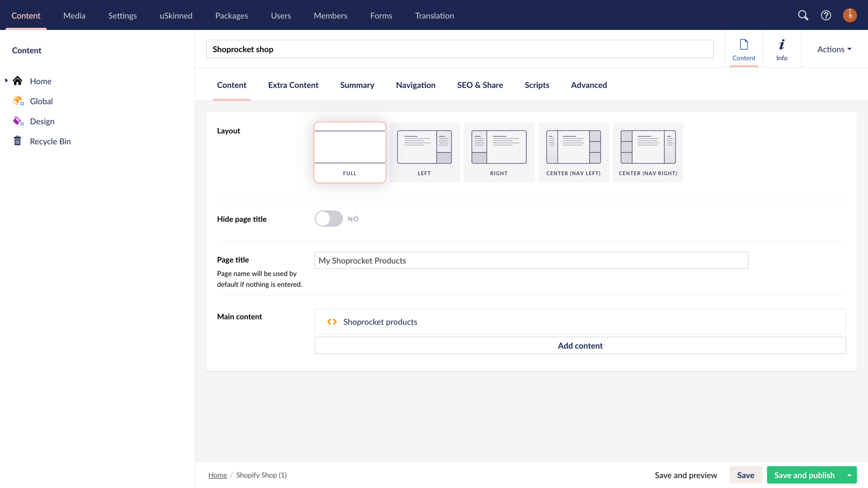Viewport: 868px width, 488px height.
Task: Open the Actions dropdown
Action: (833, 49)
